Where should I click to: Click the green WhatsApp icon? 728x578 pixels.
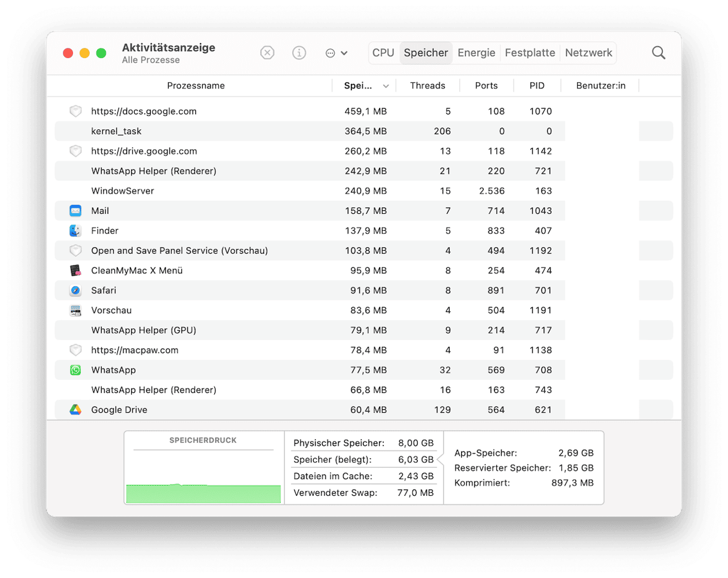[75, 370]
